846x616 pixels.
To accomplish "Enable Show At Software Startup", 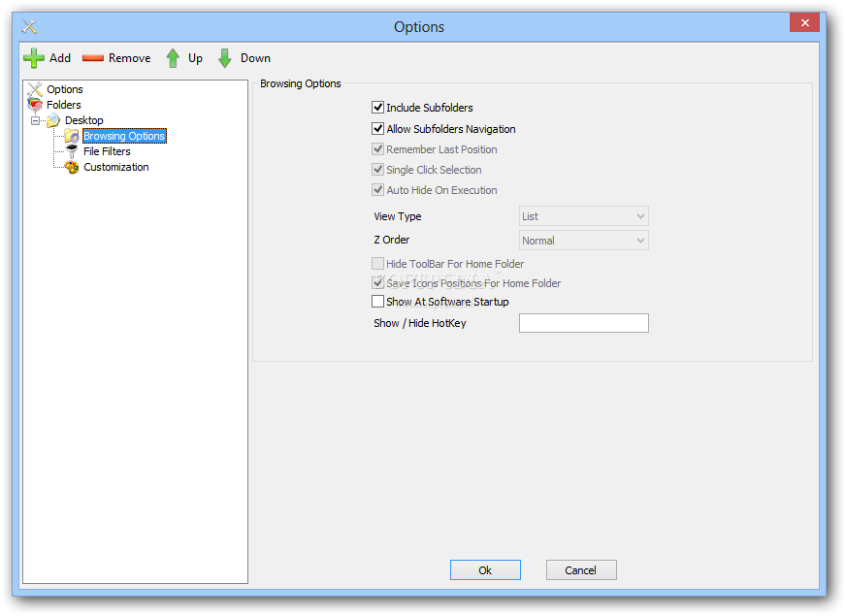I will (x=377, y=301).
